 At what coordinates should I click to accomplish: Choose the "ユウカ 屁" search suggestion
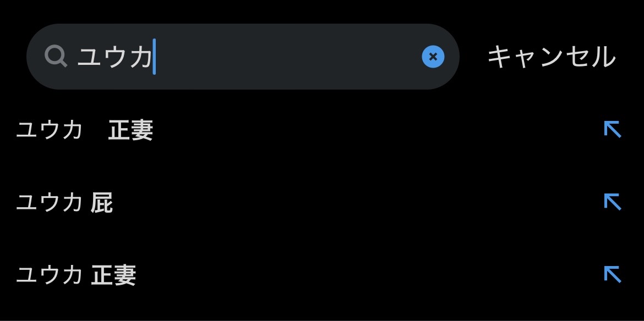coord(65,203)
